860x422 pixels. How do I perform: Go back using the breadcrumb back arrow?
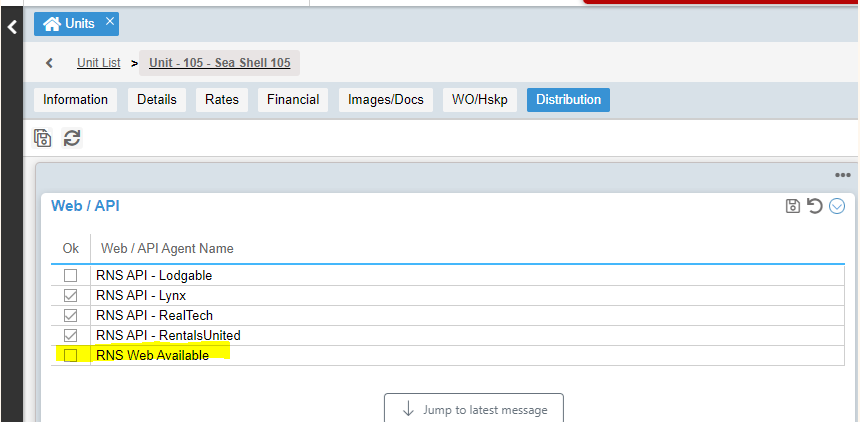[49, 63]
